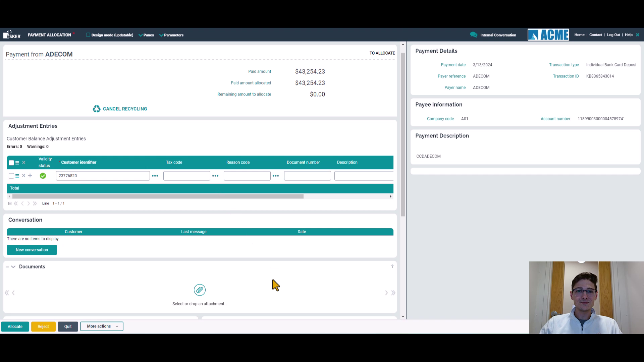The height and width of the screenshot is (362, 644).
Task: Open the Customer identifier lookup ellipsis
Action: click(155, 176)
